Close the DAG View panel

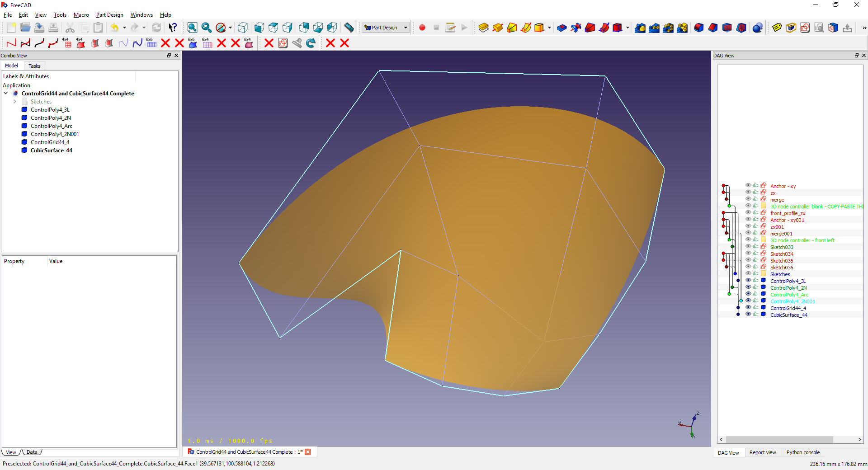point(863,56)
